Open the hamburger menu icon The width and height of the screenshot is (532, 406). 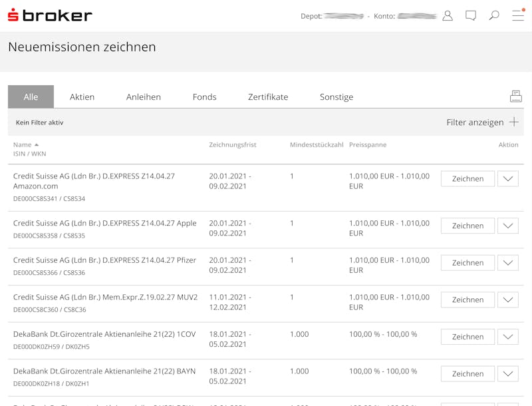click(x=518, y=15)
